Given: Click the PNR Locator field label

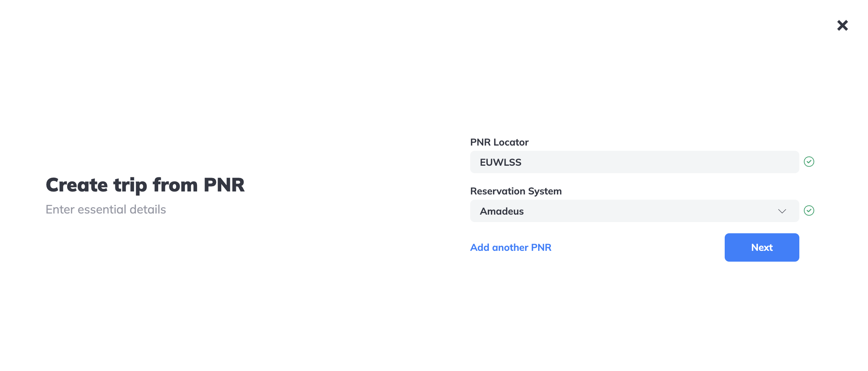Looking at the screenshot, I should [x=499, y=142].
